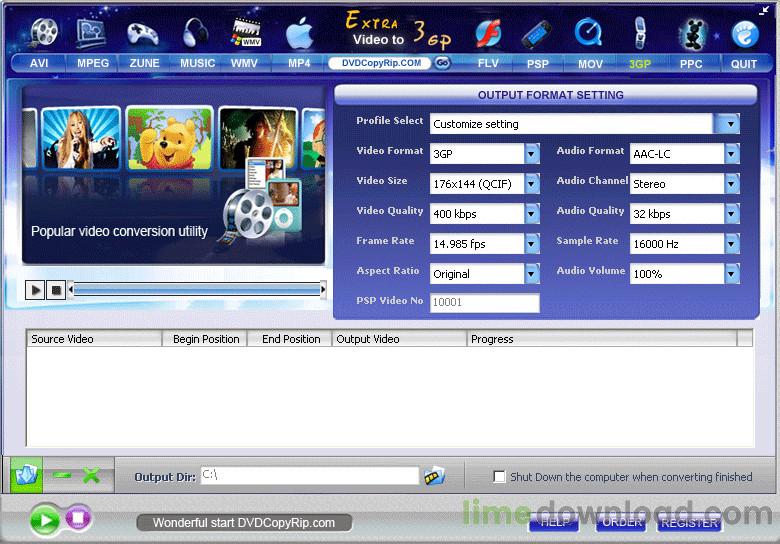Choose the MUSIC headphones icon
Viewport: 780px width, 544px height.
(195, 32)
